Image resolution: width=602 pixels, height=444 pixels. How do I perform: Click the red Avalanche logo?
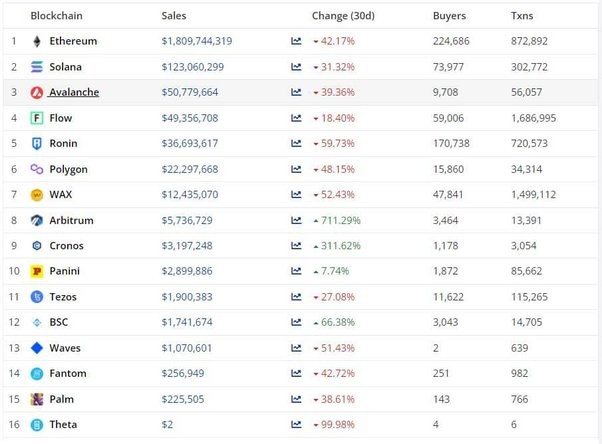[37, 92]
